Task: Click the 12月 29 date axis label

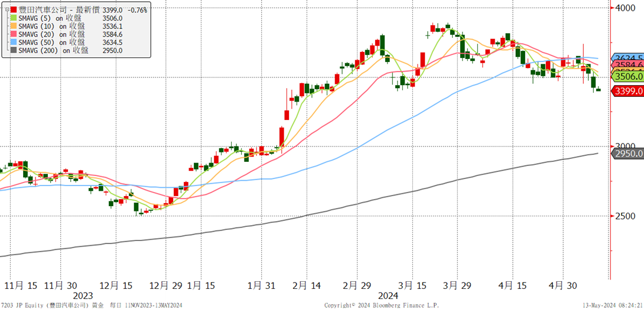Action: [165, 285]
